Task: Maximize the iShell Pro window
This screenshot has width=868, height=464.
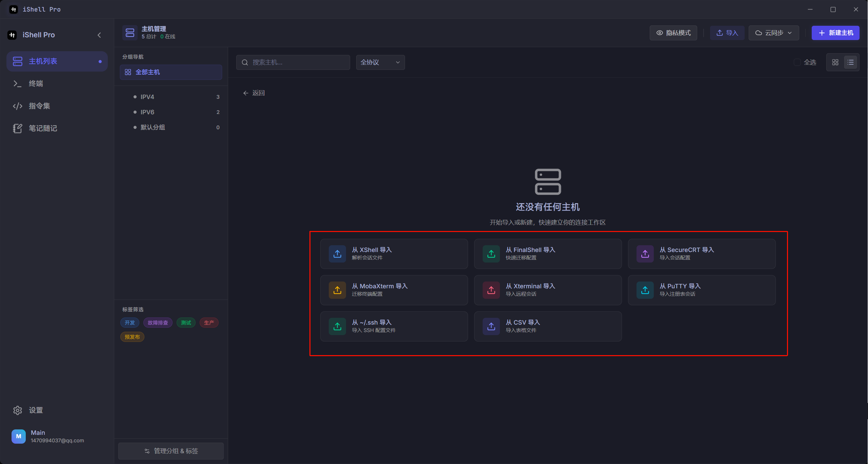Action: 833,9
